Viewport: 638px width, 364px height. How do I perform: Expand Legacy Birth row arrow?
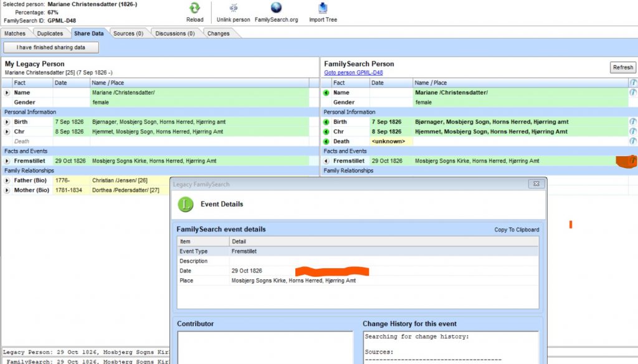click(x=7, y=122)
